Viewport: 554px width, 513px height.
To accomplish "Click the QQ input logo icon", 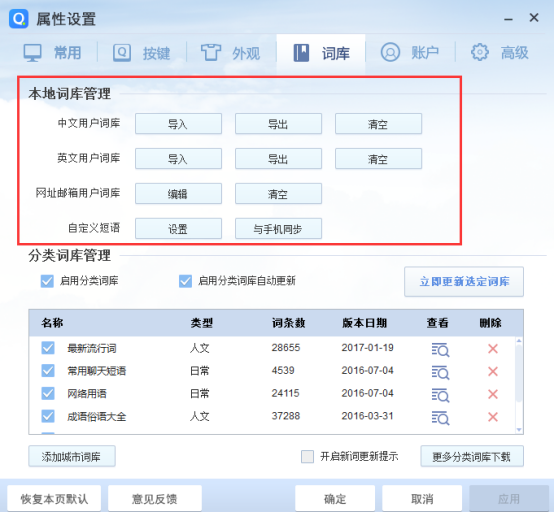I will (x=18, y=18).
